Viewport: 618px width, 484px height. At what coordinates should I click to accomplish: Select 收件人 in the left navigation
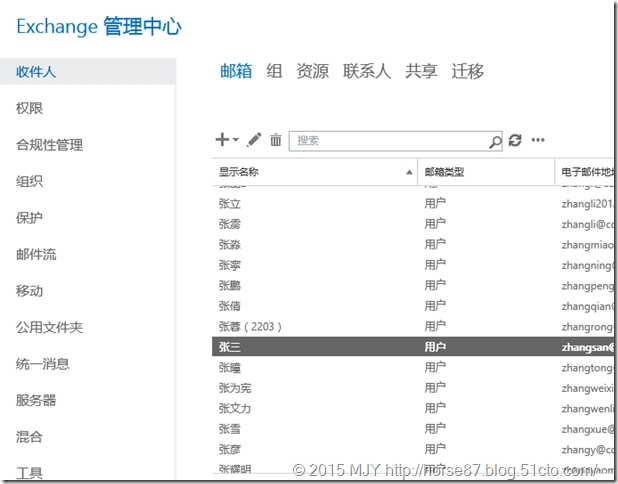[x=88, y=71]
